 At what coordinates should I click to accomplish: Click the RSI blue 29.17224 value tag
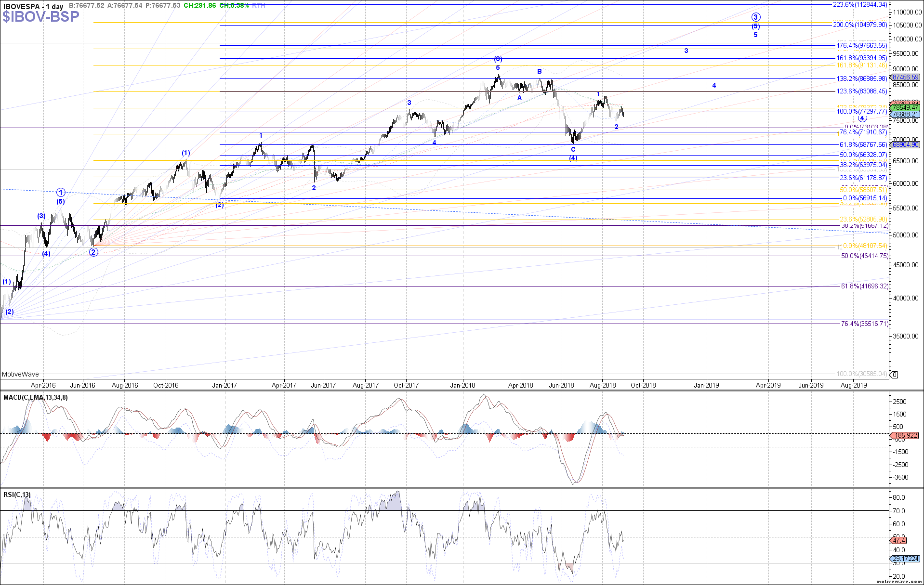click(x=905, y=559)
